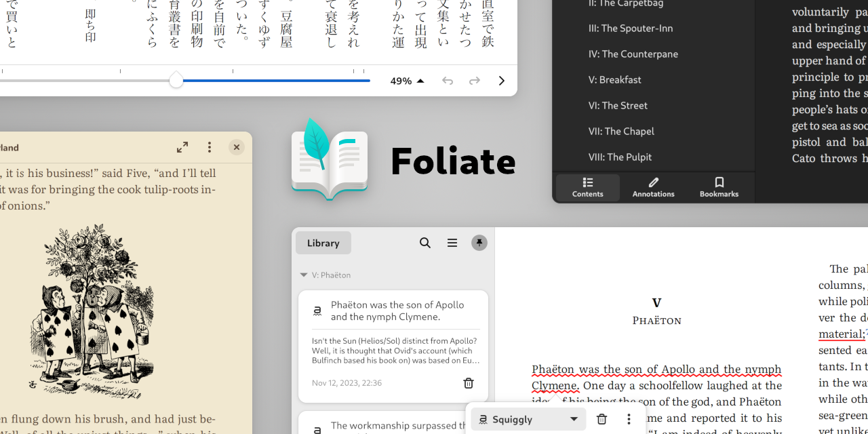868x434 pixels.
Task: Click the Library button
Action: click(323, 243)
